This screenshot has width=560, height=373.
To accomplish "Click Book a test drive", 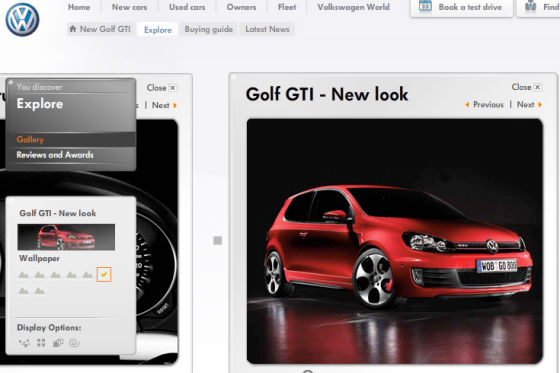I will 461,7.
